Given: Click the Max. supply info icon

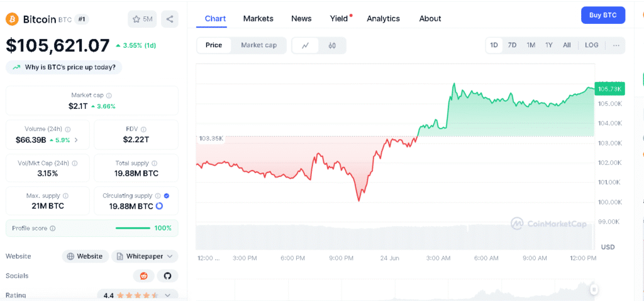Looking at the screenshot, I should (65, 196).
